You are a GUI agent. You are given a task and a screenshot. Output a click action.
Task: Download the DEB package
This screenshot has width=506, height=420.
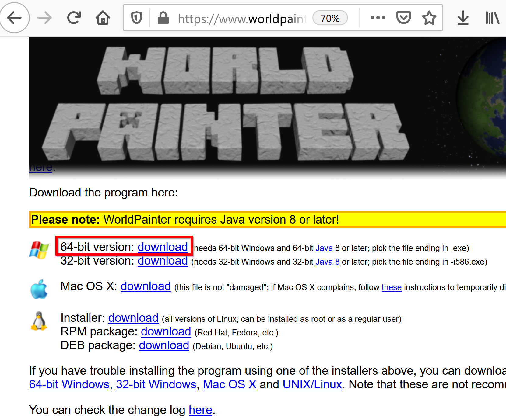click(164, 345)
